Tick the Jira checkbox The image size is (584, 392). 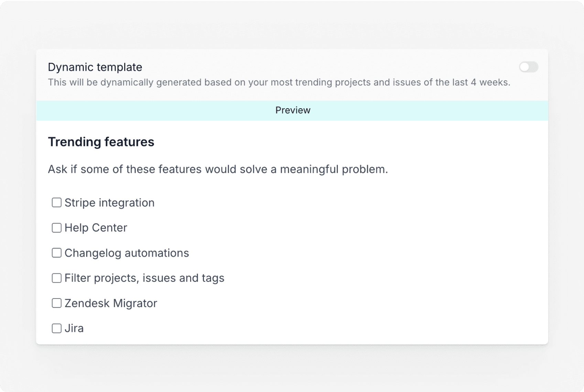tap(56, 328)
